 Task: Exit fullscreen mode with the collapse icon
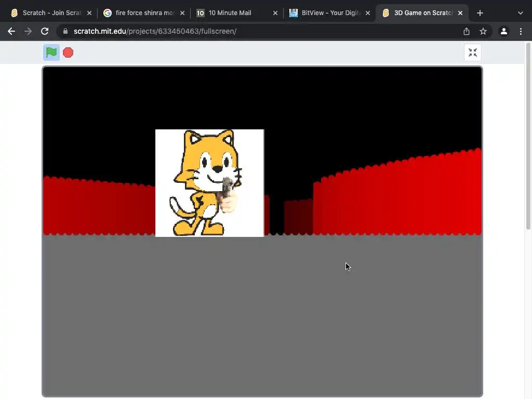click(x=473, y=52)
